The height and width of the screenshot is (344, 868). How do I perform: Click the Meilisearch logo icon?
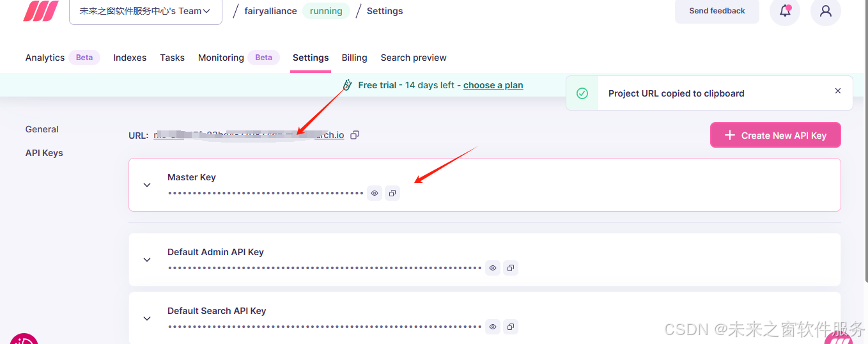[41, 11]
